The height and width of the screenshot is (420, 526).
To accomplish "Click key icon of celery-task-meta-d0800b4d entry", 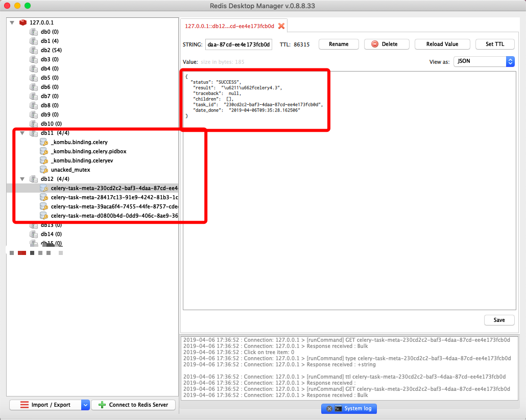I will point(44,216).
